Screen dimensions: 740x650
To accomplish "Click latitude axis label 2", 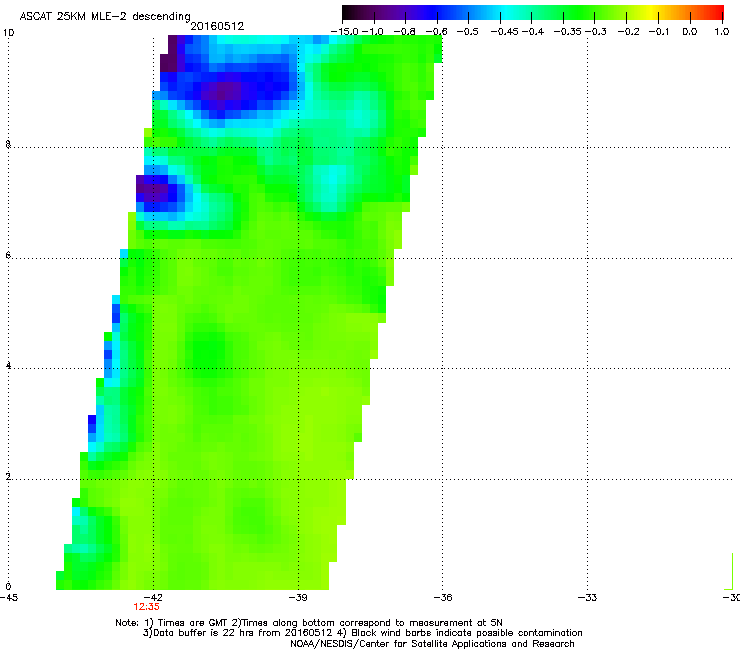I will 8,477.
